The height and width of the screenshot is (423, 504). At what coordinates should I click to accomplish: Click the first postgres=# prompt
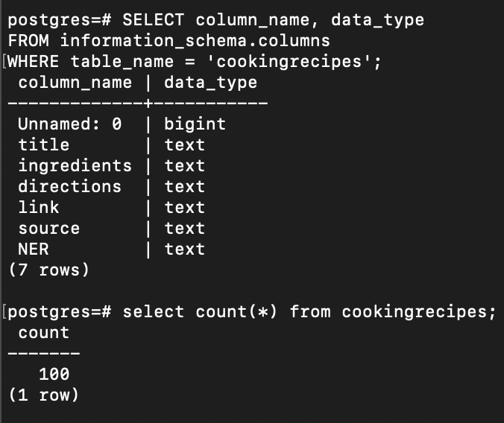click(60, 20)
